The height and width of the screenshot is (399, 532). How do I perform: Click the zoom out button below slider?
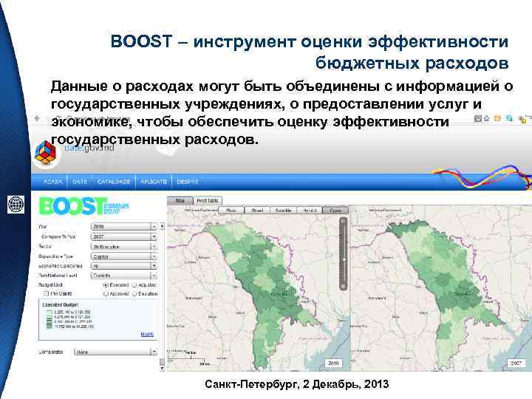344,287
